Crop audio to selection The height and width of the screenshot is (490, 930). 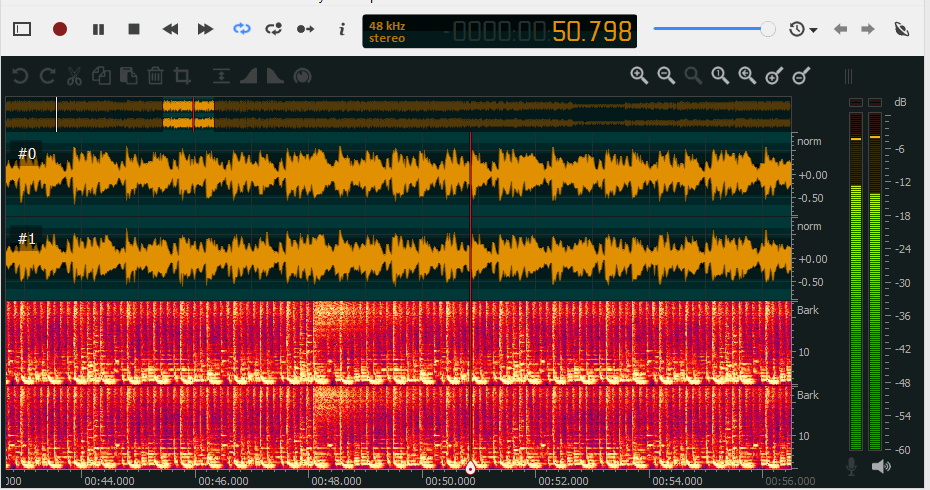click(183, 76)
